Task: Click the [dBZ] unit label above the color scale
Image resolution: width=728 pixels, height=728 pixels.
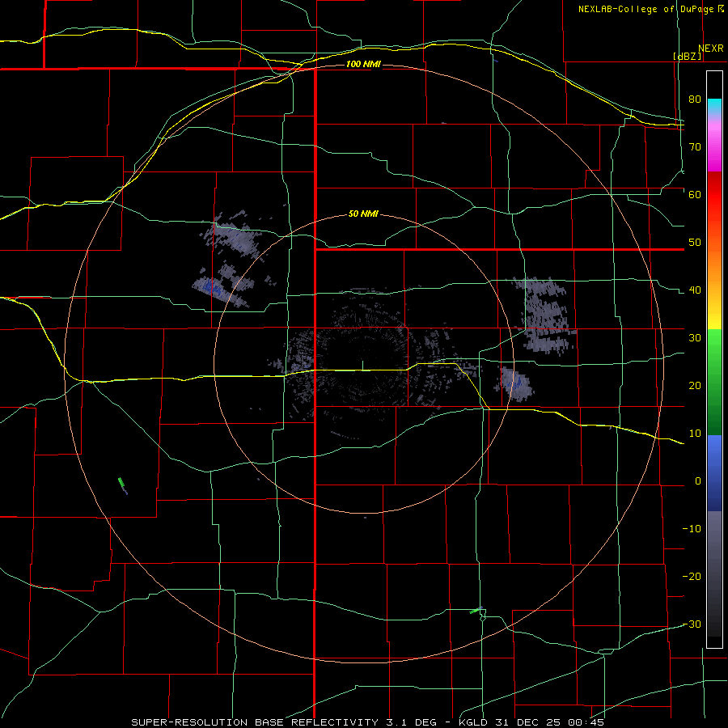Action: [687, 56]
